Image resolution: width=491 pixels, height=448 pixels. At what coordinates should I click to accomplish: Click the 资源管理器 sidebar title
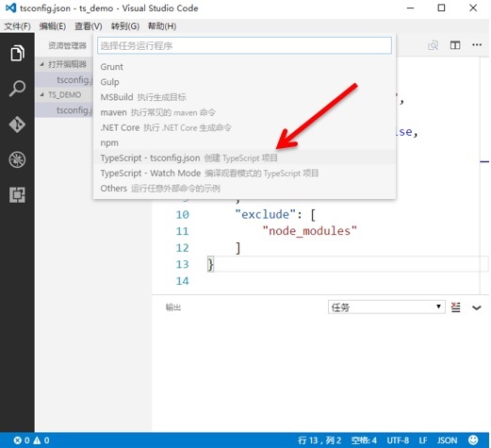pos(67,45)
